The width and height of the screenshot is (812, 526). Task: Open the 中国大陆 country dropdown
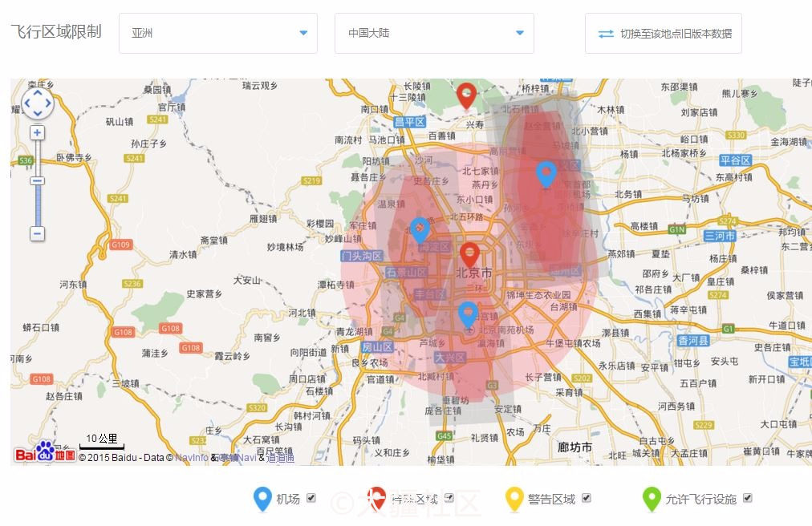tap(434, 33)
